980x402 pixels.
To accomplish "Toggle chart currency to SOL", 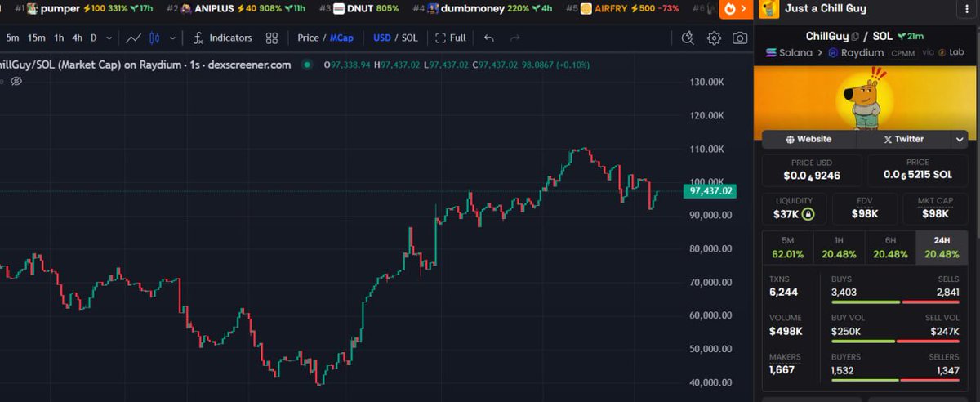I will click(410, 38).
